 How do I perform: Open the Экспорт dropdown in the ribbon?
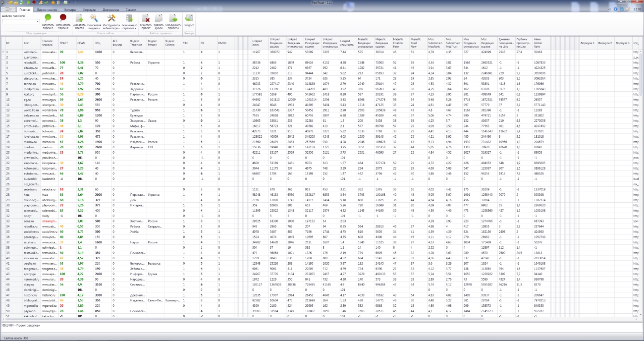[x=189, y=21]
